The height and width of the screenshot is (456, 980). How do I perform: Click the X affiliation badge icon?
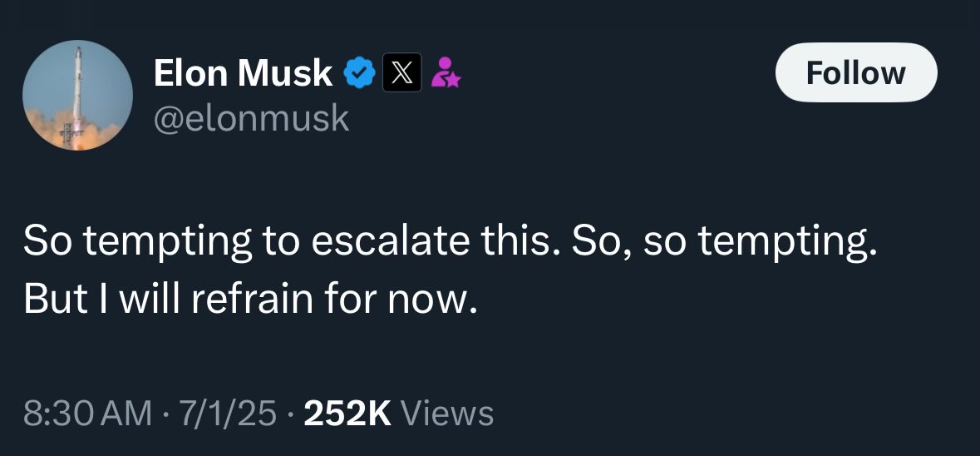tap(401, 74)
